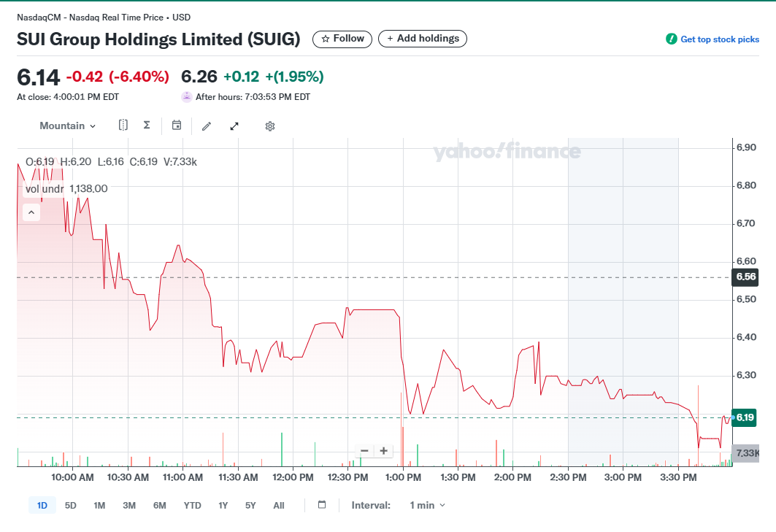Collapse the indicator legend chevron
This screenshot has width=776, height=532.
pos(31,212)
